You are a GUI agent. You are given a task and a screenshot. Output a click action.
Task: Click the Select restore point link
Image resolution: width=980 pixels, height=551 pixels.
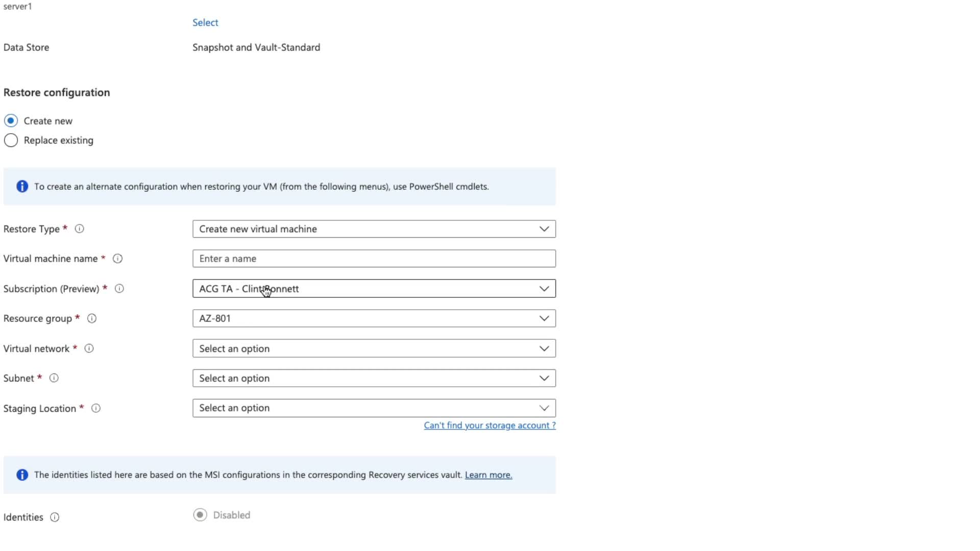coord(205,22)
